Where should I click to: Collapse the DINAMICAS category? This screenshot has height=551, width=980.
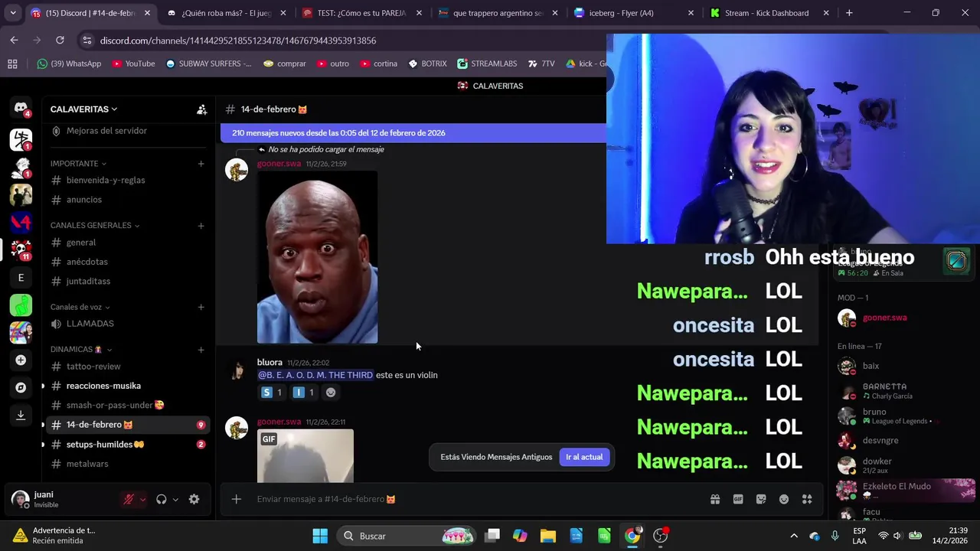pyautogui.click(x=81, y=350)
